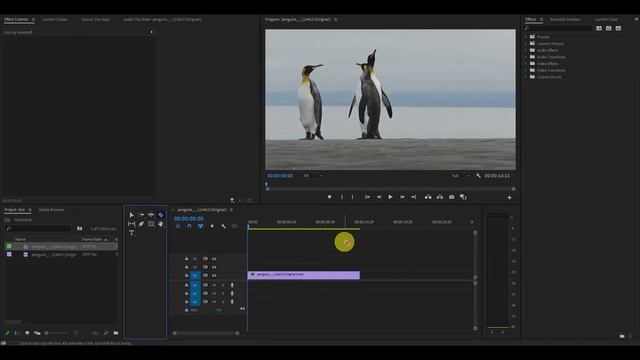The image size is (640, 360).
Task: Open Program monitor settings wrench
Action: [x=478, y=176]
